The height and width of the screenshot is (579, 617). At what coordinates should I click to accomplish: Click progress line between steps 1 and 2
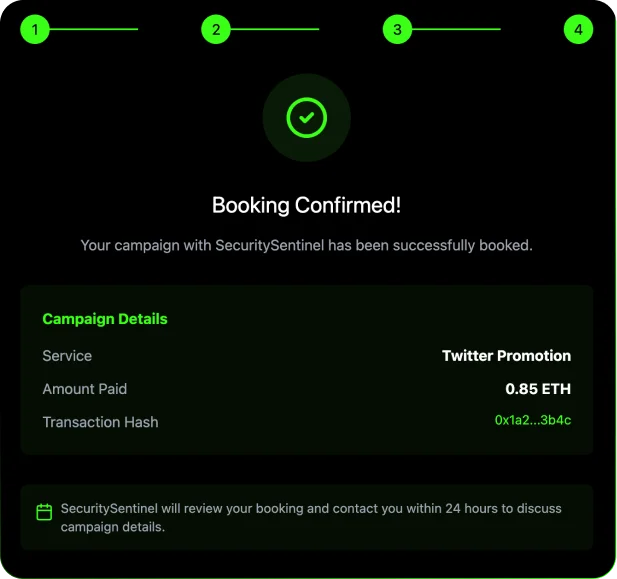coord(94,30)
